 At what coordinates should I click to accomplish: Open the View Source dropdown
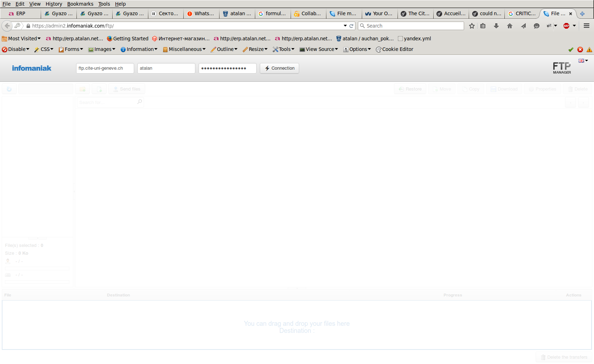[x=319, y=49]
